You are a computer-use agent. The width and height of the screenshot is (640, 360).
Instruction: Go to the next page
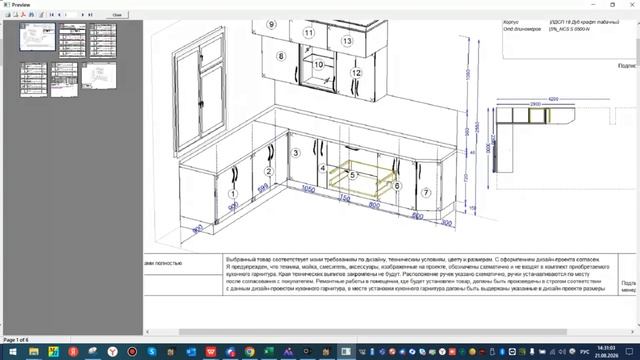(82, 15)
